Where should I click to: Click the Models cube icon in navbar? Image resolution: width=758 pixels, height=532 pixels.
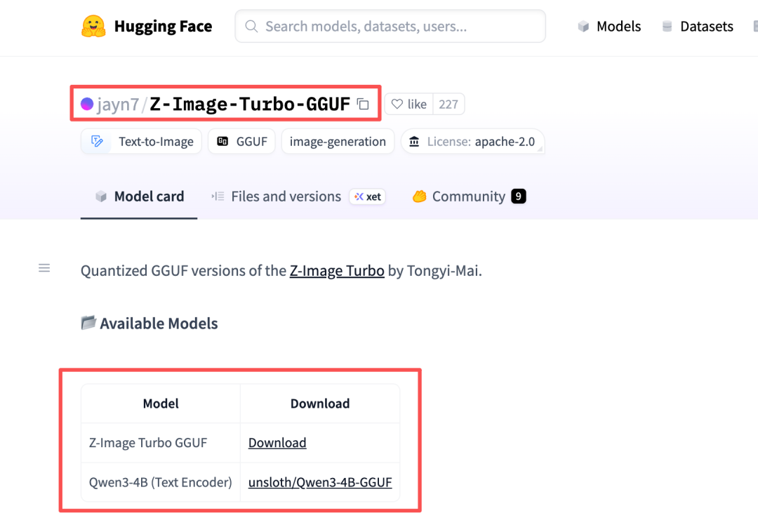[583, 27]
